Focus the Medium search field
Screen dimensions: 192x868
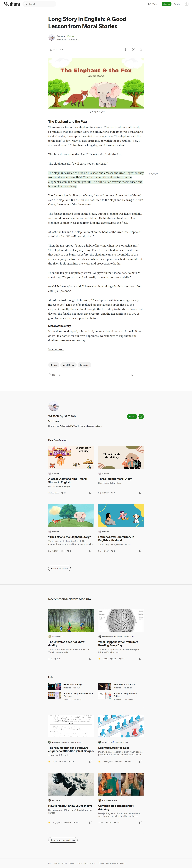click(40, 4)
